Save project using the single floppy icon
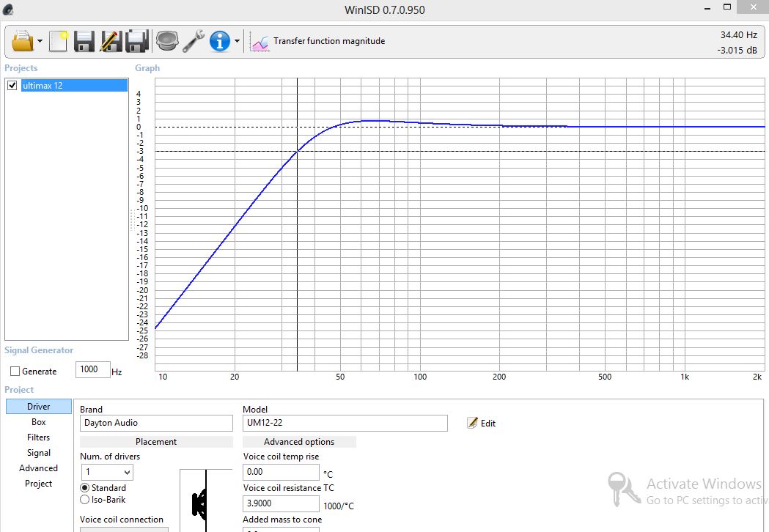Image resolution: width=769 pixels, height=532 pixels. [x=84, y=41]
